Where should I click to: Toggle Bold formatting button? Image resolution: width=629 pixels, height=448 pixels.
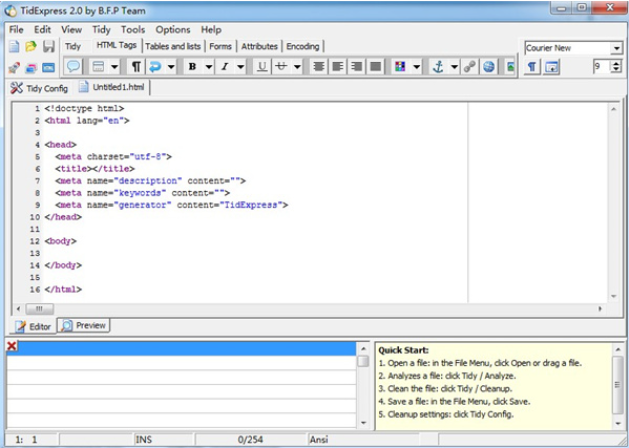[192, 67]
